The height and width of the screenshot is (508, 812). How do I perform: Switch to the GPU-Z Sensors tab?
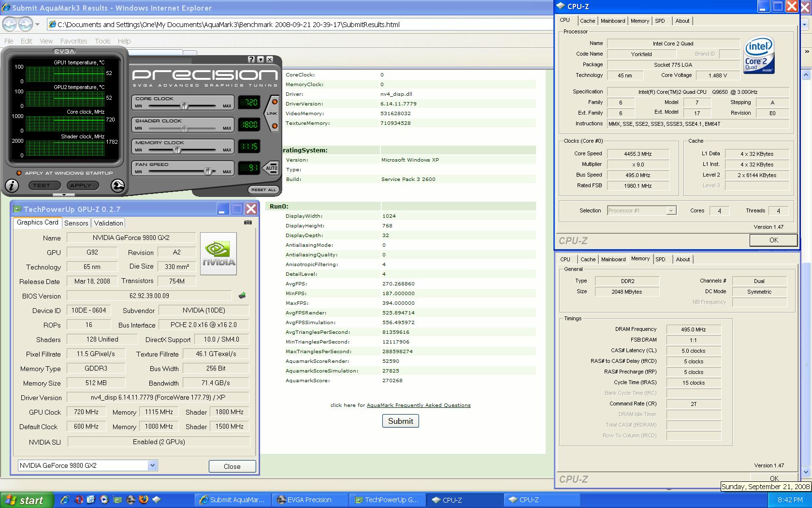(76, 223)
